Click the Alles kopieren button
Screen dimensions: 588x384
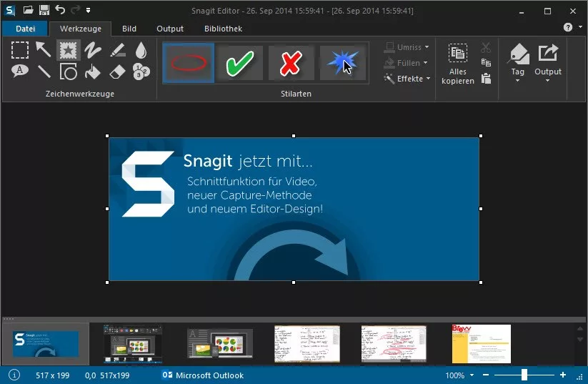[458, 63]
